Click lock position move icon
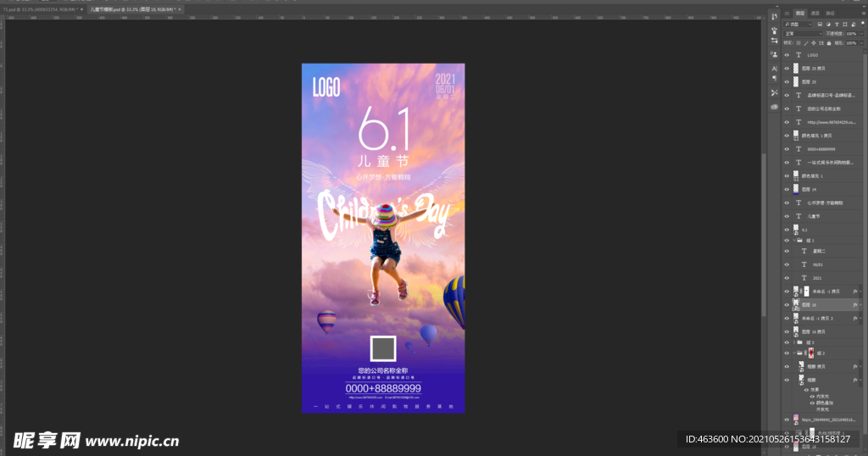 pyautogui.click(x=814, y=43)
